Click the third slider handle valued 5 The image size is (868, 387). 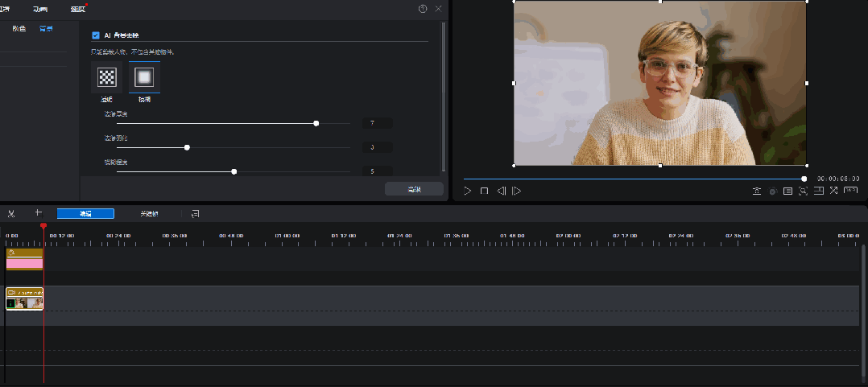(234, 172)
